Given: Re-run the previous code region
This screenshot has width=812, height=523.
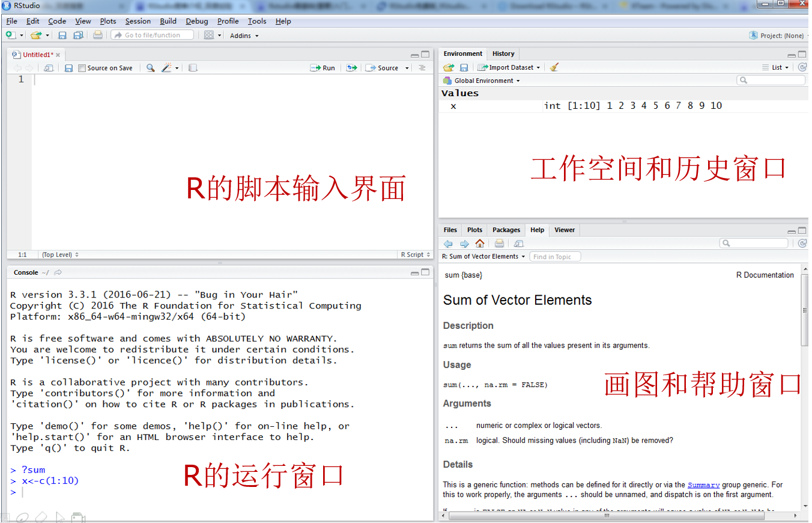Looking at the screenshot, I should coord(352,68).
